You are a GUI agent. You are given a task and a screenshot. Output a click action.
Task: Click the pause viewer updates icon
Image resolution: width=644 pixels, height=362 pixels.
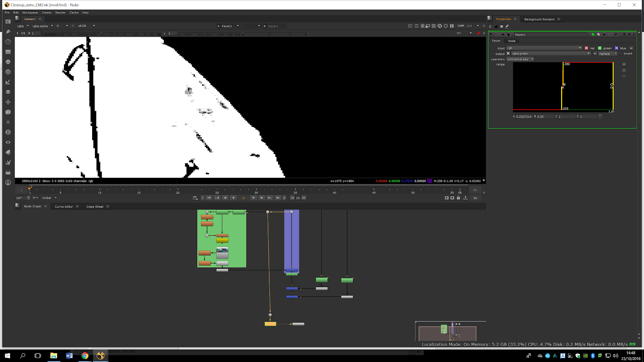(452, 26)
